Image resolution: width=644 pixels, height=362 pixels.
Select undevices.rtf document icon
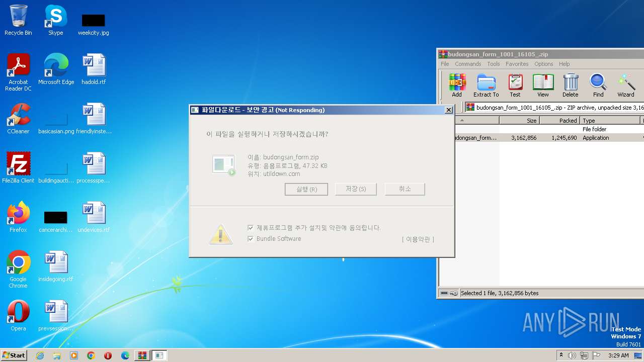point(94,217)
